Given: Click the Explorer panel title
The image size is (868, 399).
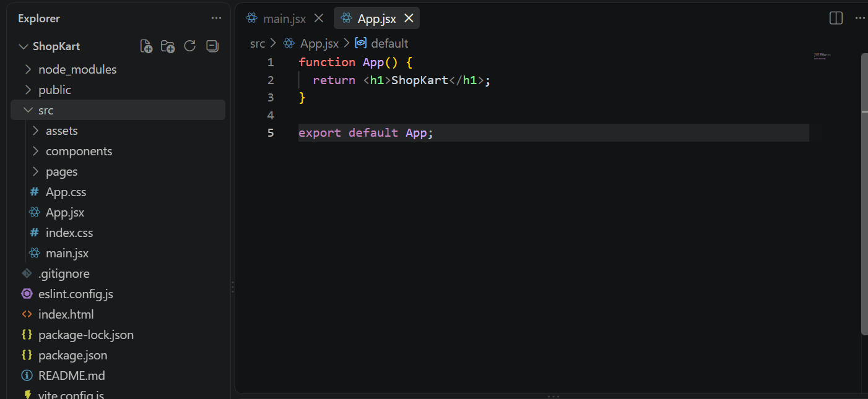Looking at the screenshot, I should tap(39, 19).
